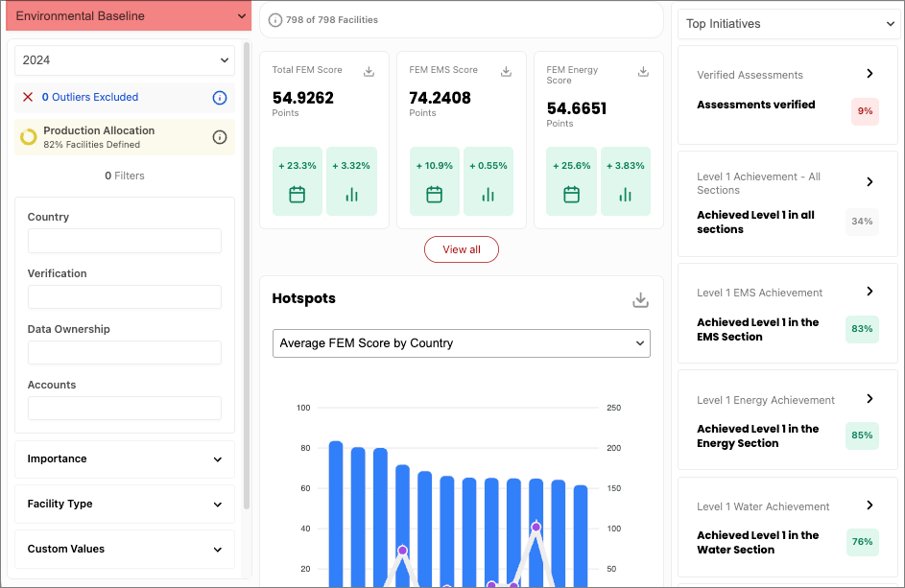905x588 pixels.
Task: Expand the Custom Values filter section
Action: click(125, 550)
